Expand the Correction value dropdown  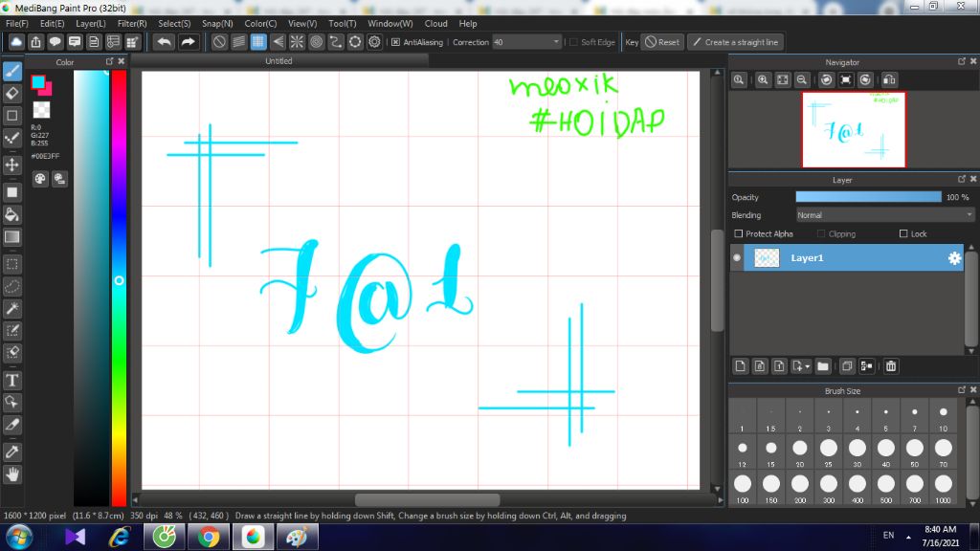tap(556, 42)
